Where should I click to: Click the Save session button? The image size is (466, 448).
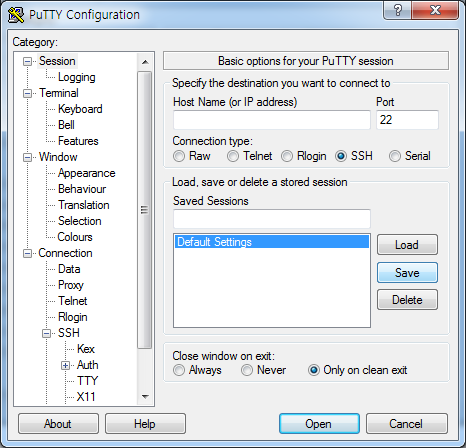pos(407,273)
